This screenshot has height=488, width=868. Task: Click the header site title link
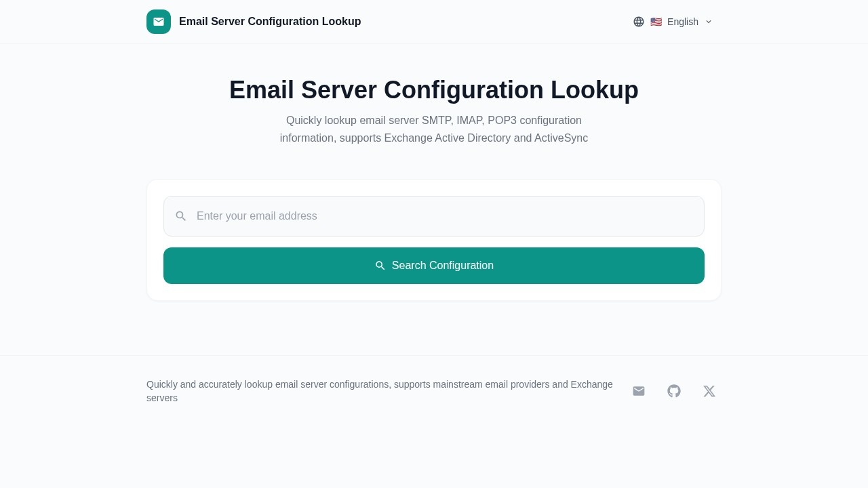pyautogui.click(x=270, y=22)
